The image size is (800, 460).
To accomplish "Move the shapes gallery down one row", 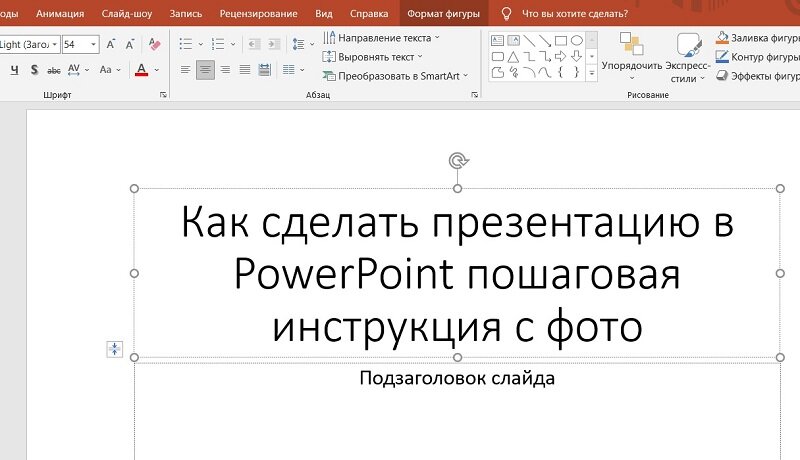I will [x=591, y=57].
